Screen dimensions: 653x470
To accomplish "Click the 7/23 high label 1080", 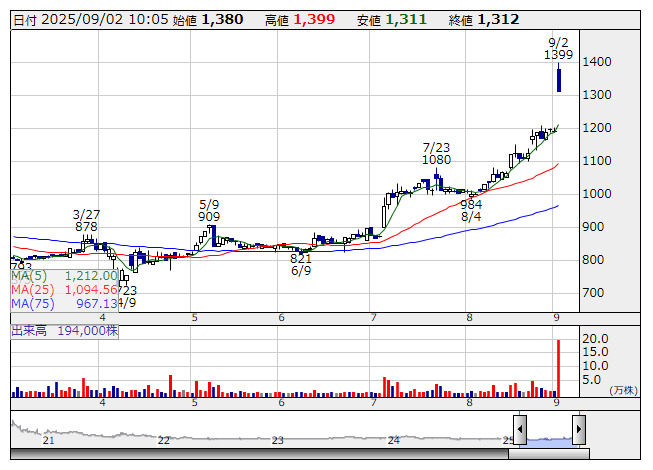I will coord(436,160).
